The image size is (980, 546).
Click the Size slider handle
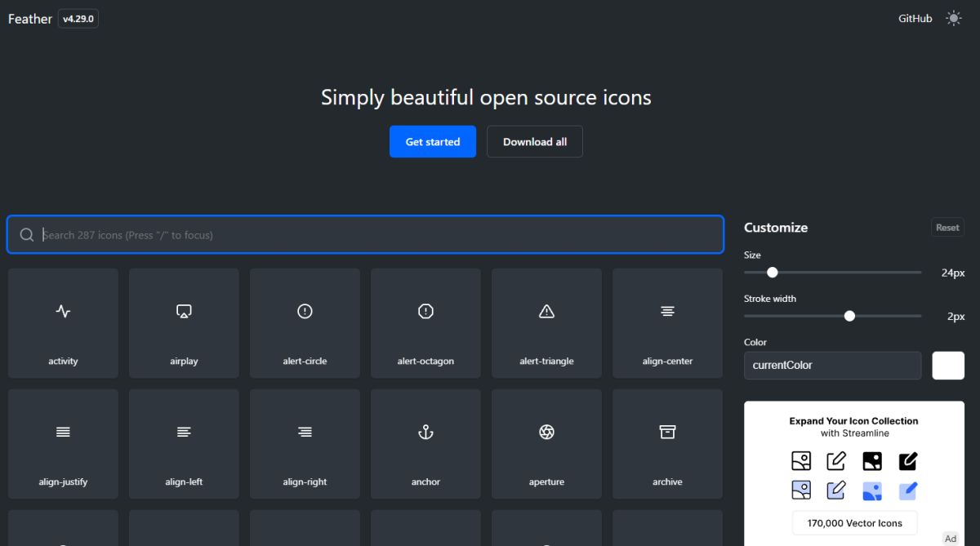[773, 273]
